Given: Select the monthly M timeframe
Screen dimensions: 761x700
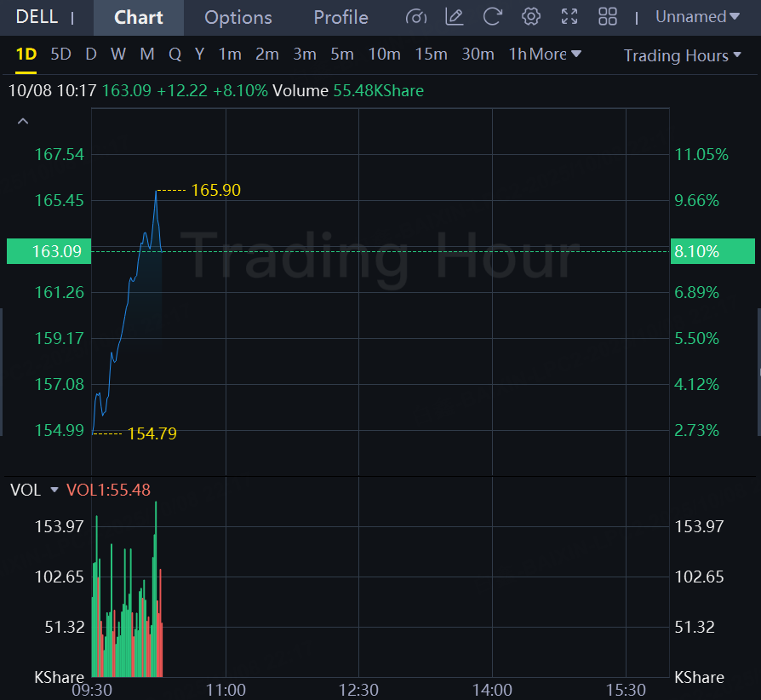Looking at the screenshot, I should click(147, 54).
